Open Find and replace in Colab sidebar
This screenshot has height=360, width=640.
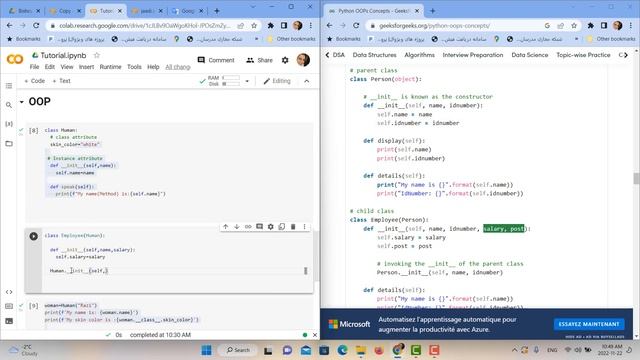point(9,105)
